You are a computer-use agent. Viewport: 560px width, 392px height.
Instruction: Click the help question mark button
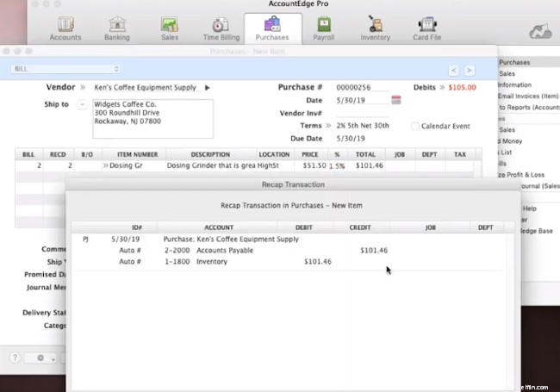[x=15, y=357]
